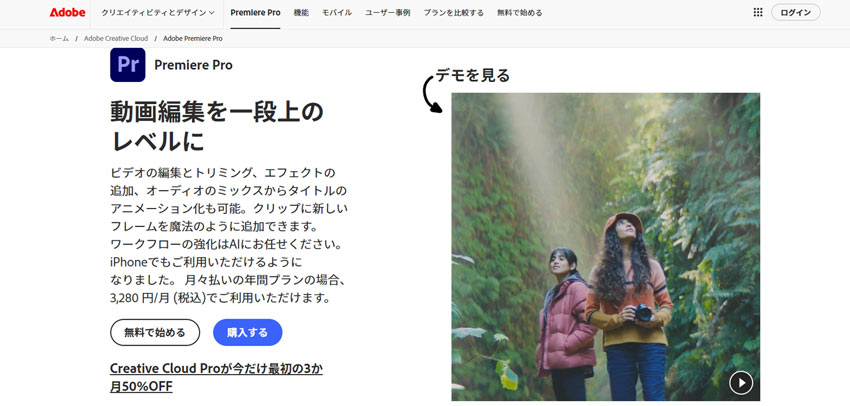Click the Adobe logo
Viewport: 850px width, 406px height.
67,12
